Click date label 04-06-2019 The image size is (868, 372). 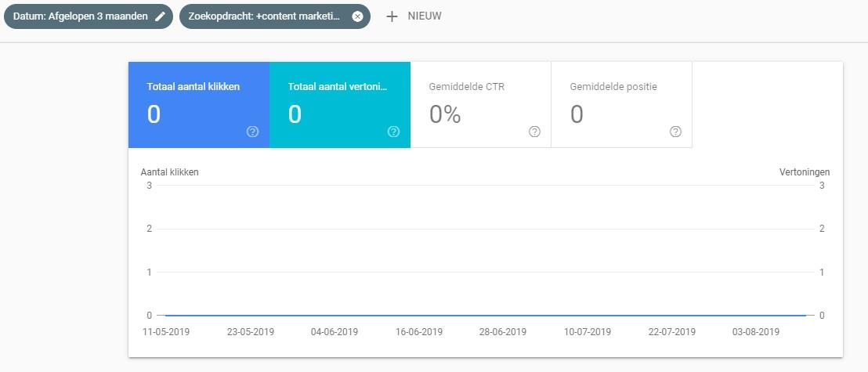(x=335, y=332)
